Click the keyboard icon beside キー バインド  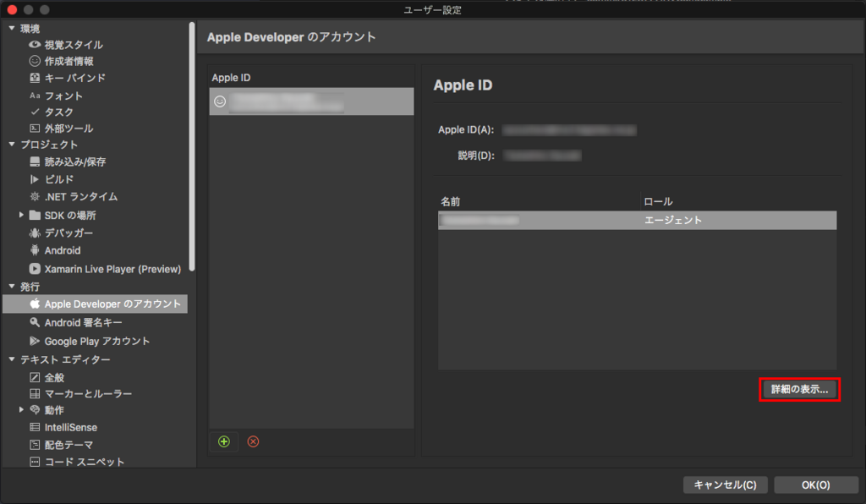point(34,78)
